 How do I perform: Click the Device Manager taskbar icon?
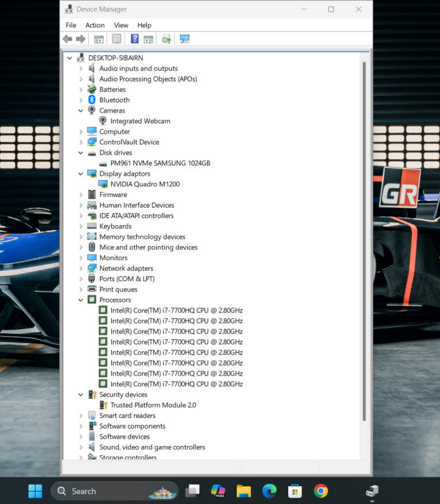pyautogui.click(x=372, y=491)
